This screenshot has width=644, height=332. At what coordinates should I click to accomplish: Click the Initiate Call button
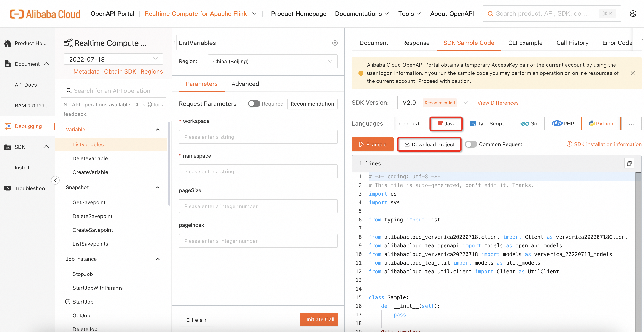pyautogui.click(x=318, y=319)
